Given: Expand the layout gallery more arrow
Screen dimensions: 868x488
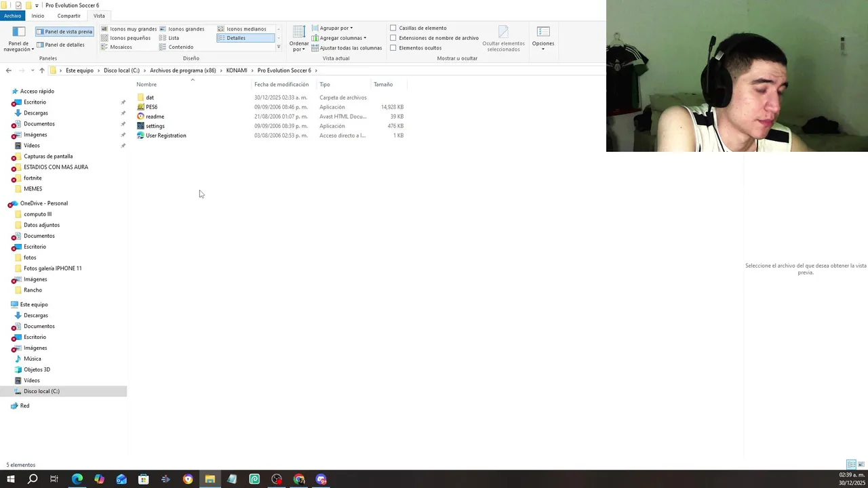Looking at the screenshot, I should pos(278,47).
